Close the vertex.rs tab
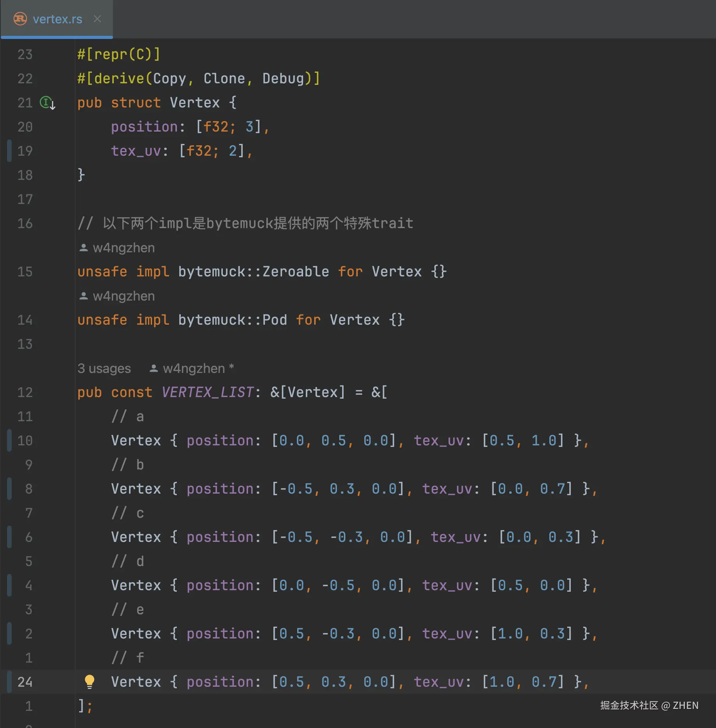This screenshot has width=716, height=728. click(x=97, y=19)
